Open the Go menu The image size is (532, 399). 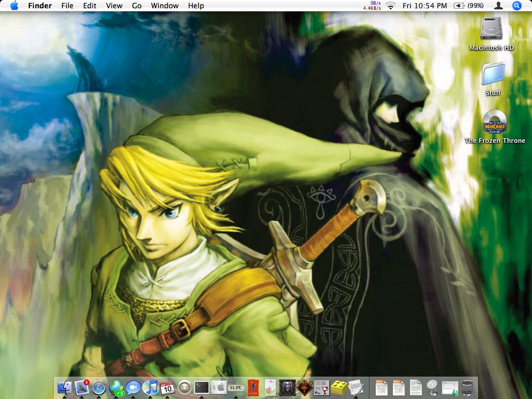click(x=137, y=5)
